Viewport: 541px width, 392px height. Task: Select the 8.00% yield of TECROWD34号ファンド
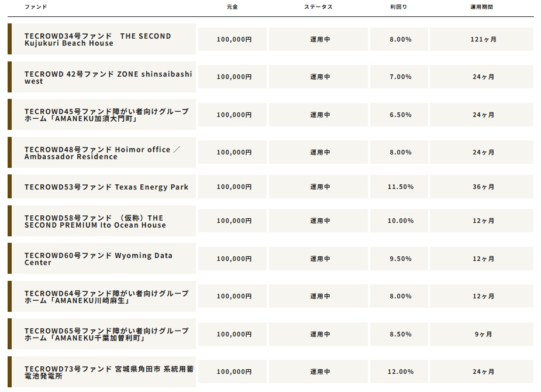(399, 39)
